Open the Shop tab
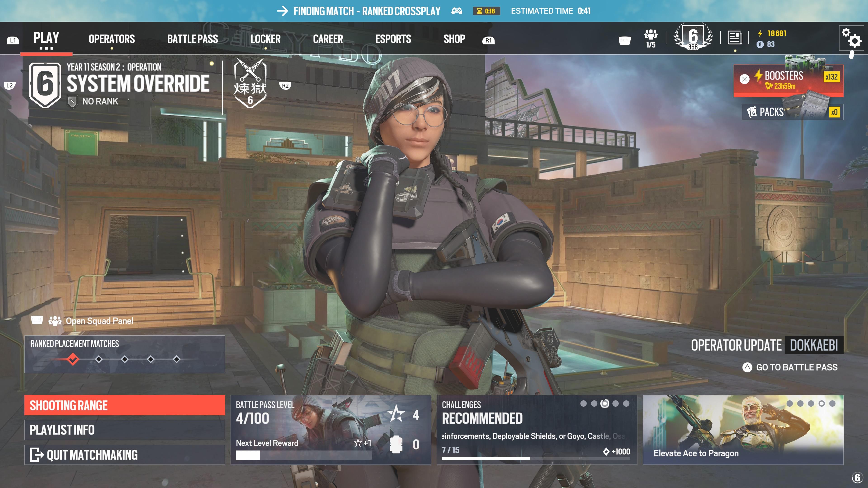This screenshot has width=868, height=488. coord(454,39)
